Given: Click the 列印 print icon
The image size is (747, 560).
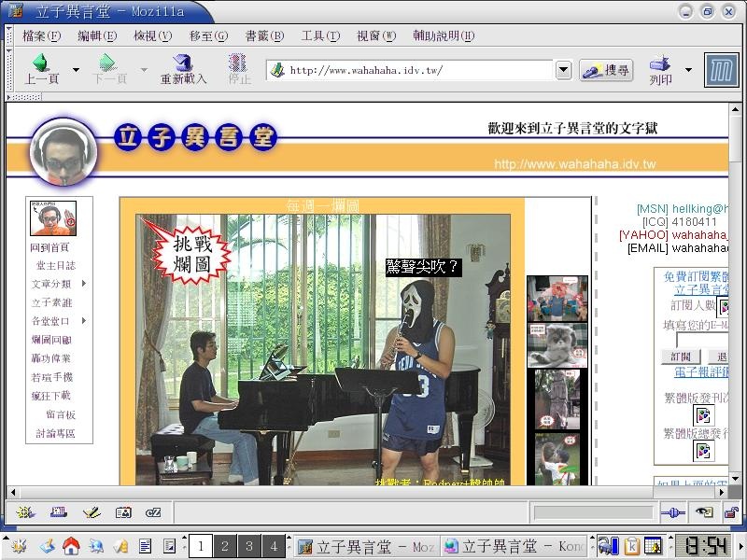Looking at the screenshot, I should click(x=661, y=63).
